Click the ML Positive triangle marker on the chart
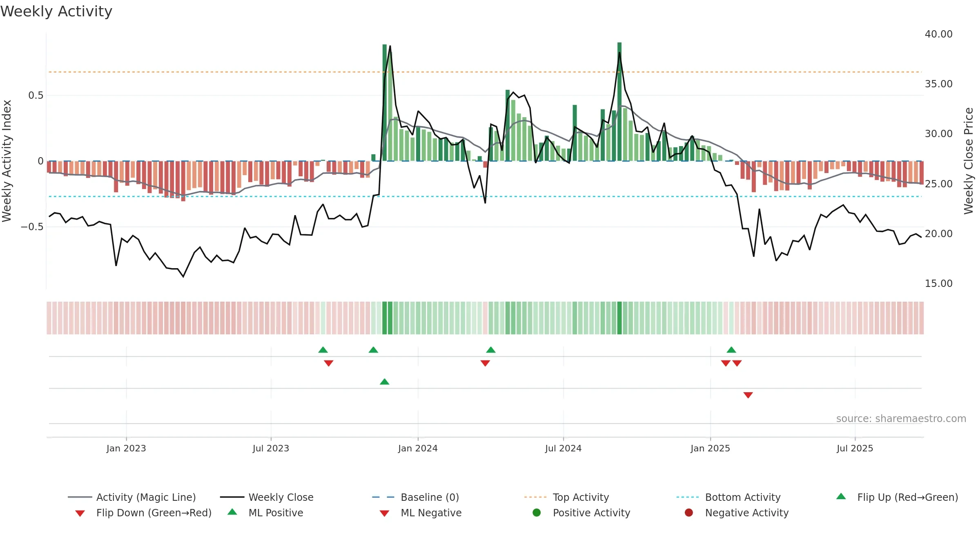Screen dimensions: 980x551 tap(385, 382)
